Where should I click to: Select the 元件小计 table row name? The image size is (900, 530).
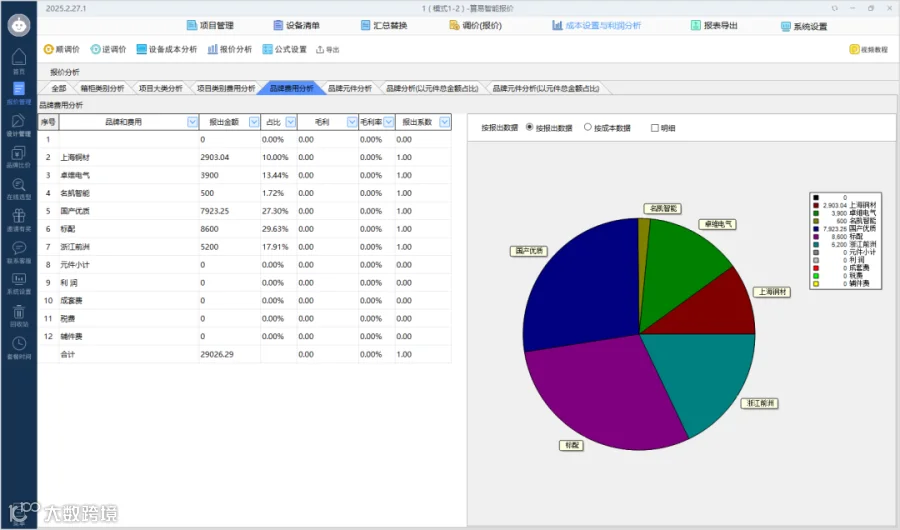(x=75, y=265)
